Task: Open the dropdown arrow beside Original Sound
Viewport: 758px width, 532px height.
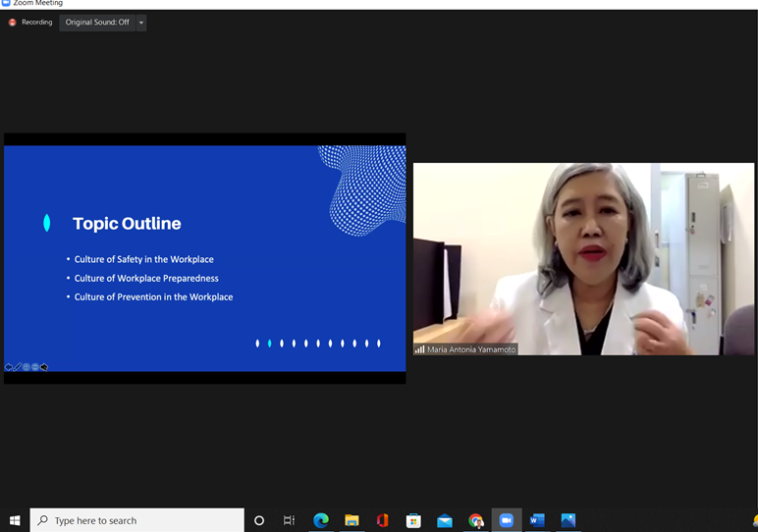Action: tap(141, 23)
